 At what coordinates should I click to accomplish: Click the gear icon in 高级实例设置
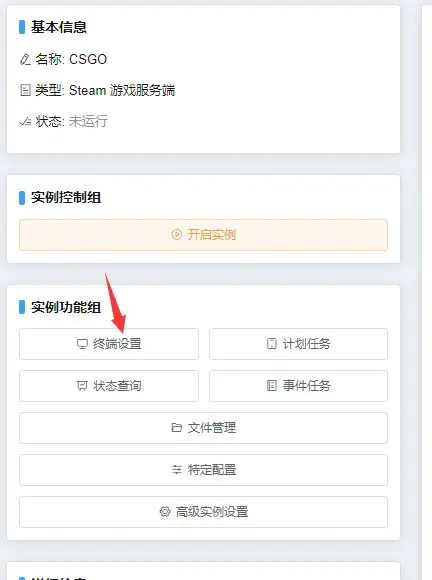(165, 512)
